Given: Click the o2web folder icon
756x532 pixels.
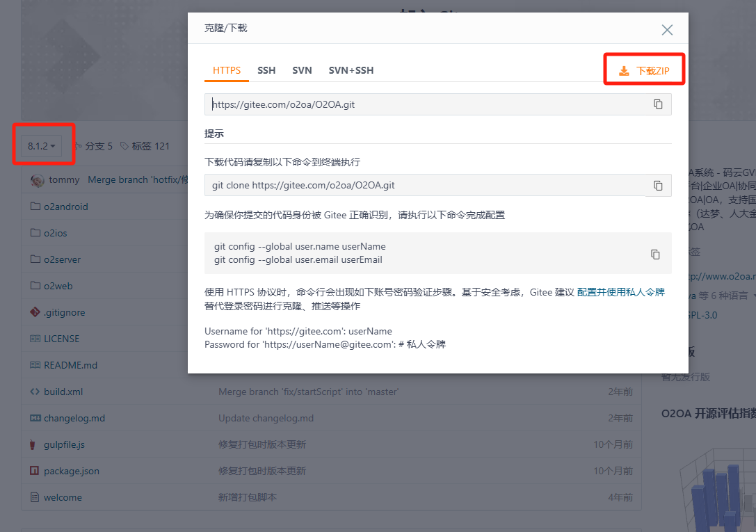Looking at the screenshot, I should (35, 286).
